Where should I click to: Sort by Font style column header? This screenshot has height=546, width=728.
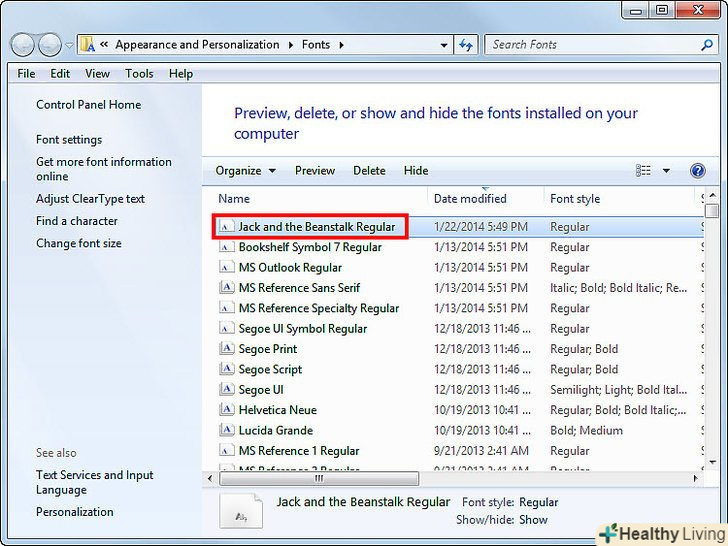click(575, 199)
